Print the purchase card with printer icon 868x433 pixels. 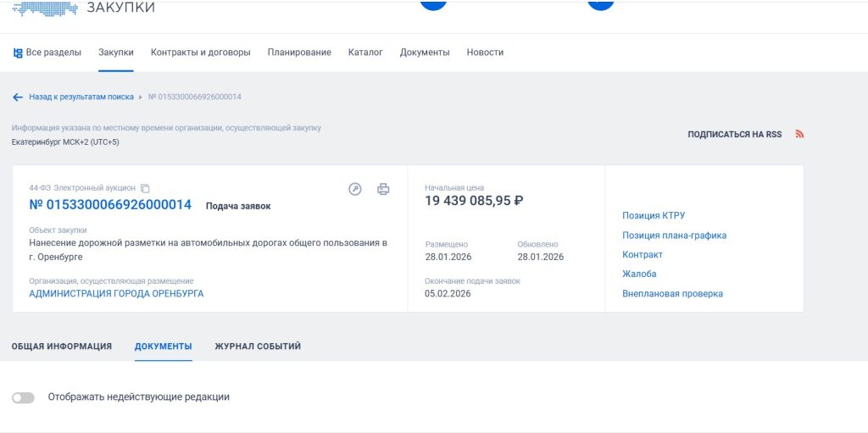click(x=383, y=189)
